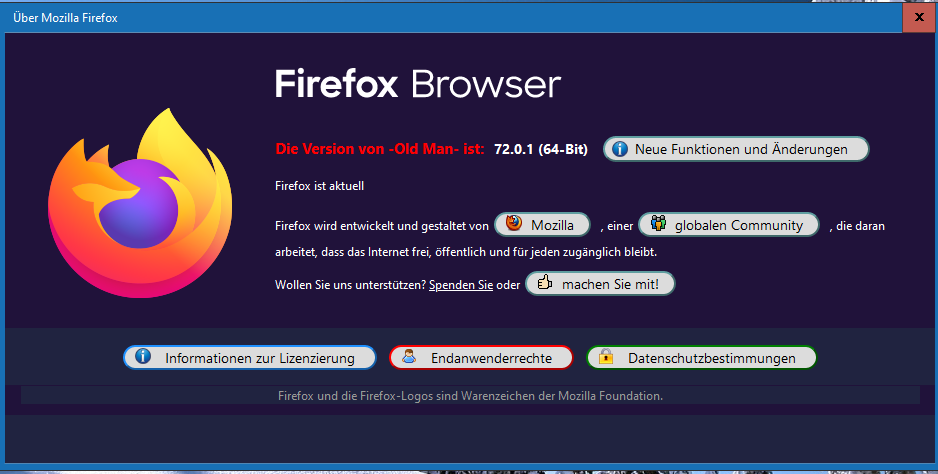
Task: Click version text 72.0.1 (64-Bit)
Action: click(x=541, y=149)
